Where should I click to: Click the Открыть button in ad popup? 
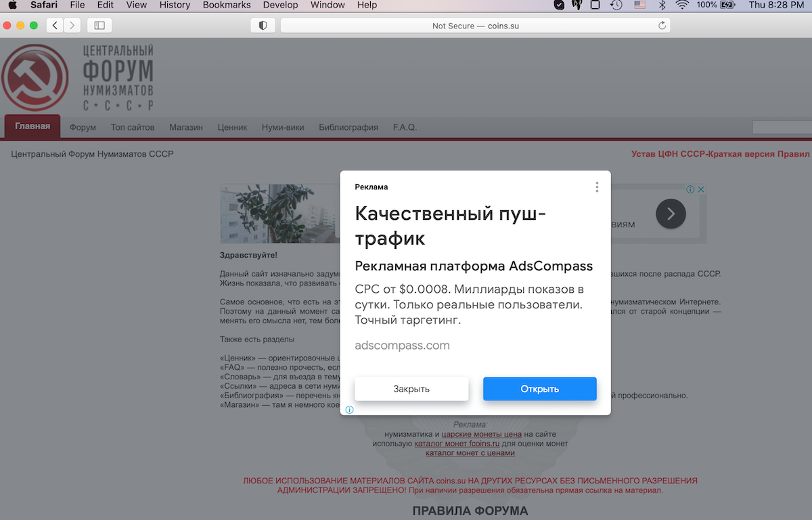click(x=540, y=389)
